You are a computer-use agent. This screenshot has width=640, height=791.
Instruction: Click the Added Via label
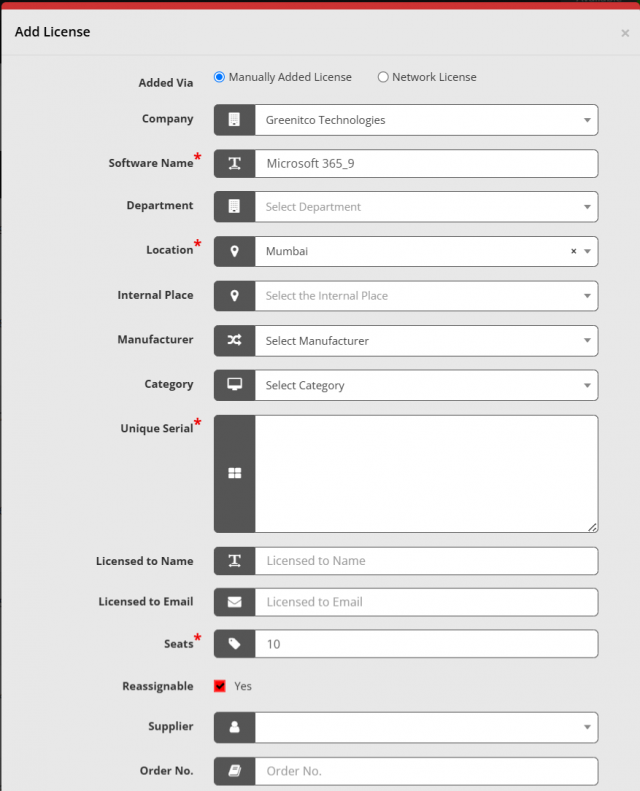tap(166, 83)
